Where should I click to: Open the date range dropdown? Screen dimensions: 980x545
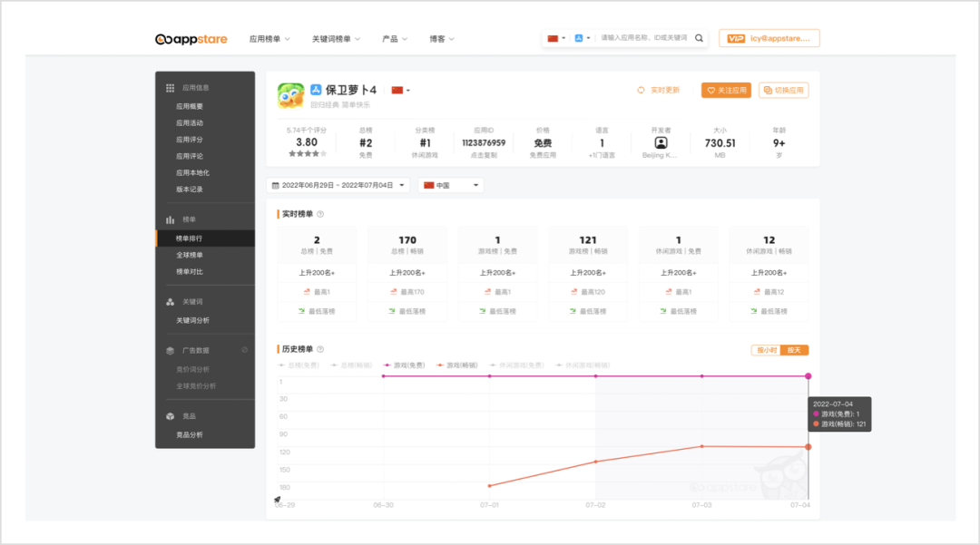tap(338, 185)
